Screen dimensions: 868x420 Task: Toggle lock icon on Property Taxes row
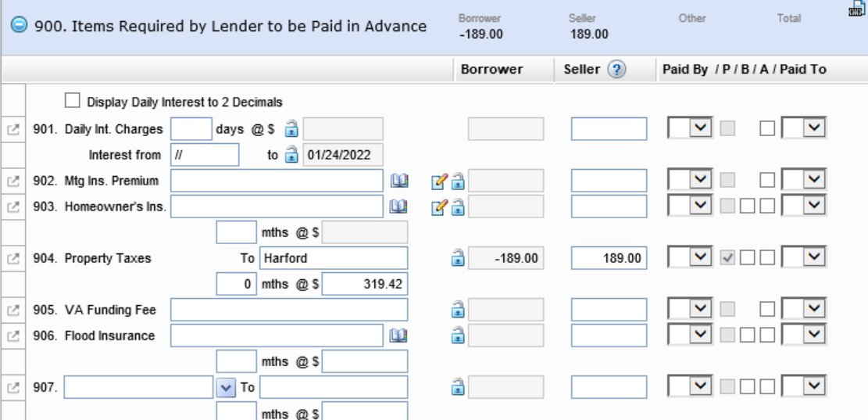tap(458, 258)
